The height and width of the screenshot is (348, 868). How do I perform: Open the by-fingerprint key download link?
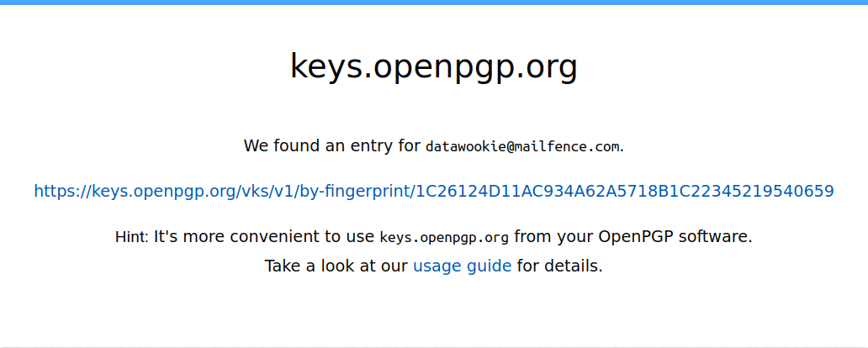(x=433, y=192)
